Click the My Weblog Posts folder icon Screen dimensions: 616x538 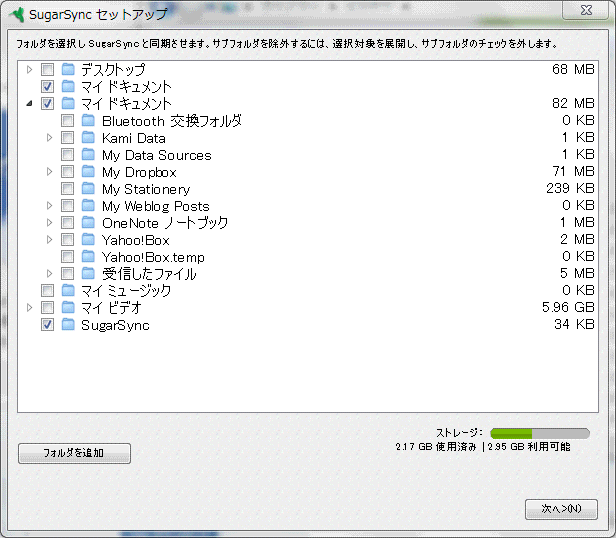88,206
